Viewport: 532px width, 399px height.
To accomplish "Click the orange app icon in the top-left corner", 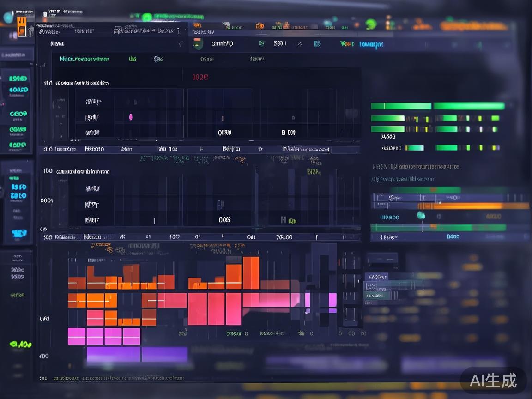I will (x=21, y=27).
